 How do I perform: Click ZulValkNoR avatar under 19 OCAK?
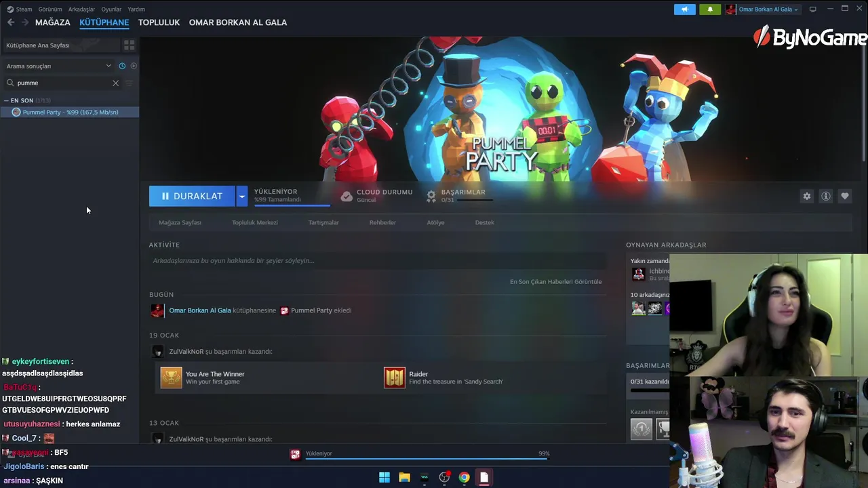pyautogui.click(x=157, y=352)
